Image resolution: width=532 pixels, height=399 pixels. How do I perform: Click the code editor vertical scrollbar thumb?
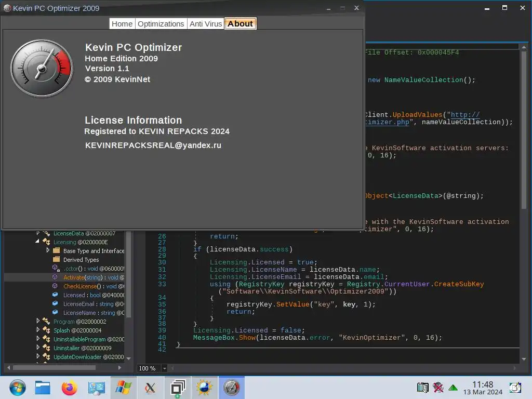[524, 129]
